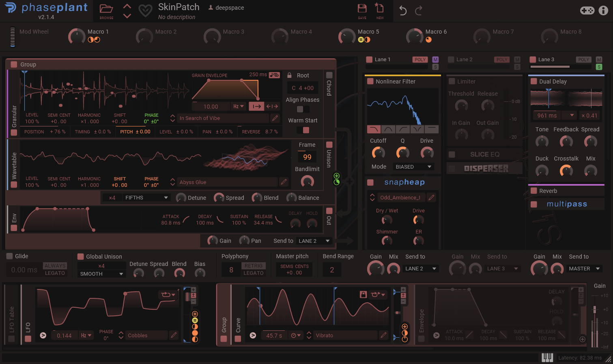Click the undo arrow icon
The width and height of the screenshot is (613, 364).
pos(402,11)
